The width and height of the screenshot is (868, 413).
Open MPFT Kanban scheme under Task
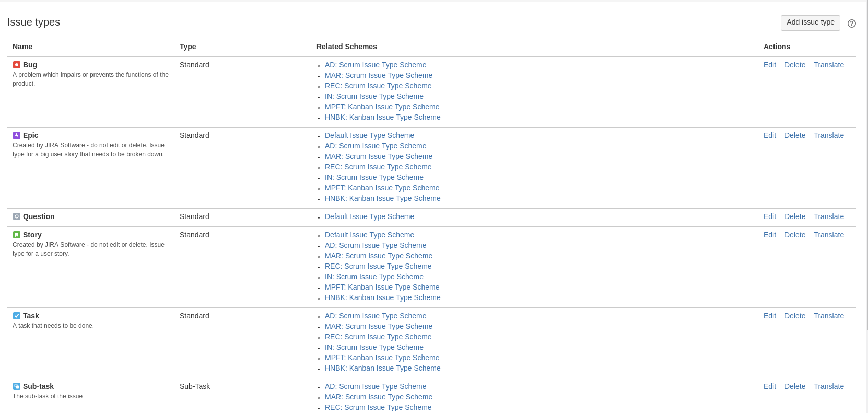[x=382, y=358]
